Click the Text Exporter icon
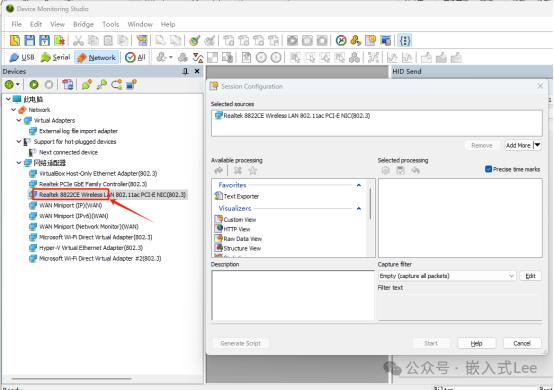Screen dimensions: 554x390 218,196
